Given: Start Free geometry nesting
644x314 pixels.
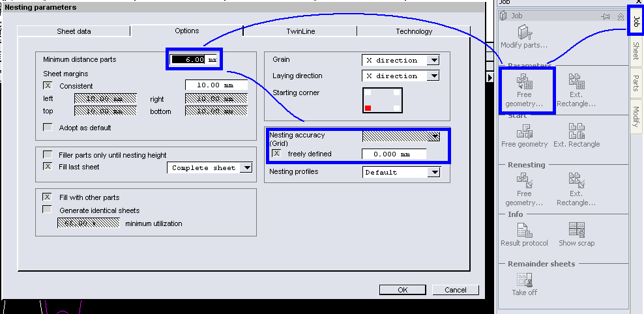Looking at the screenshot, I should pyautogui.click(x=525, y=135).
